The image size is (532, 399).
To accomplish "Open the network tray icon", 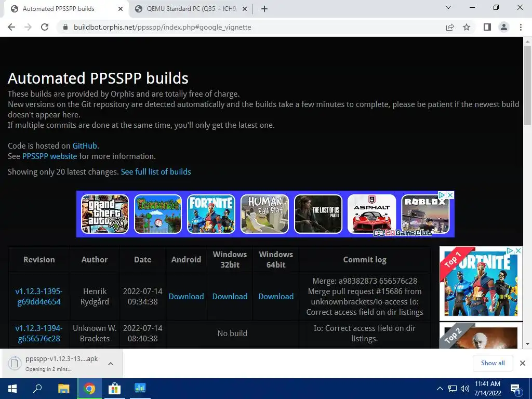I will tap(453, 389).
